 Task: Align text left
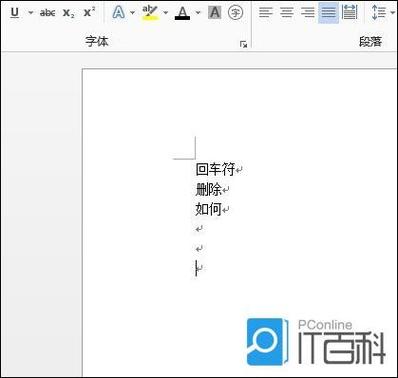point(266,13)
